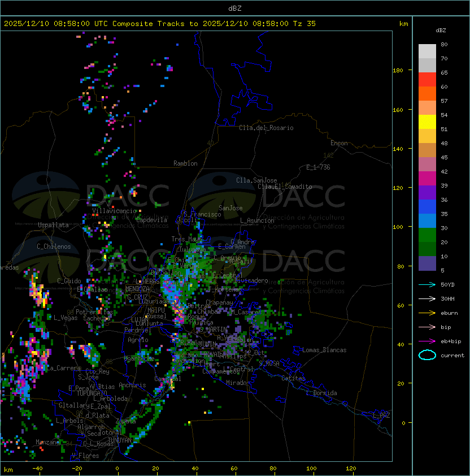
Task: Click the yellow eburn arrow legend icon
Action: pos(427,313)
